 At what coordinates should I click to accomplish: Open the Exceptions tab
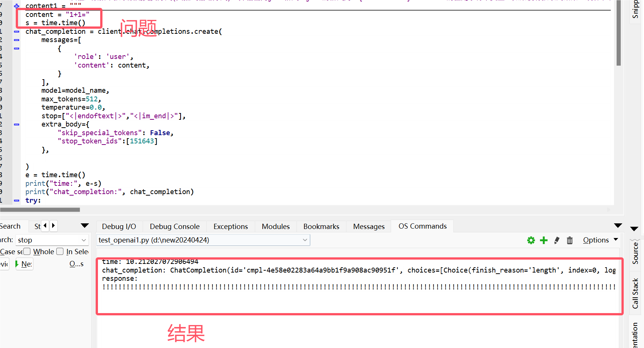[x=230, y=226]
